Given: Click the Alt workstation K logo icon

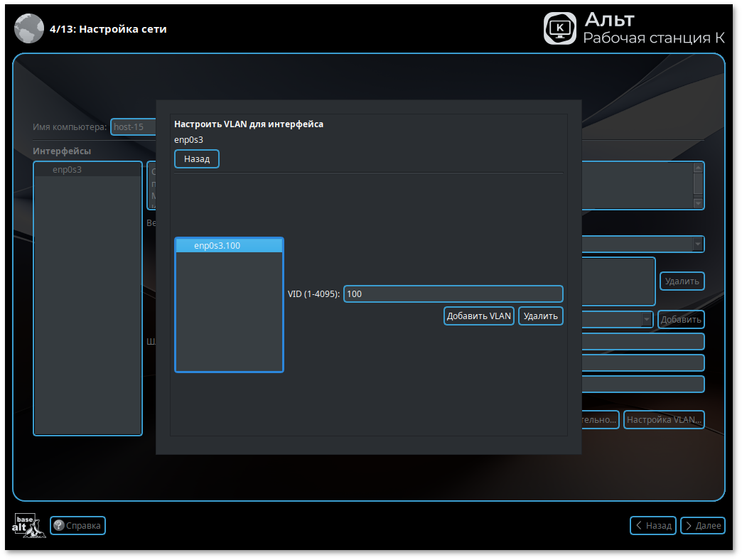Looking at the screenshot, I should point(560,28).
